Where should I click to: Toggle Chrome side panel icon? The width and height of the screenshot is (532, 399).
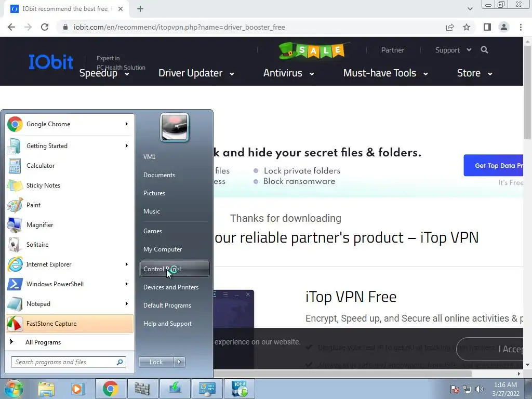coord(487,27)
